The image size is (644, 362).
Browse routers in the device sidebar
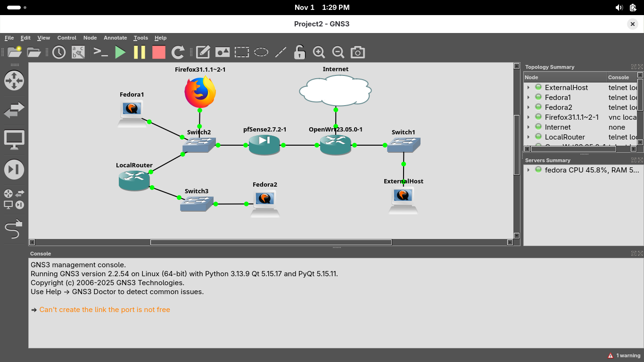(14, 81)
